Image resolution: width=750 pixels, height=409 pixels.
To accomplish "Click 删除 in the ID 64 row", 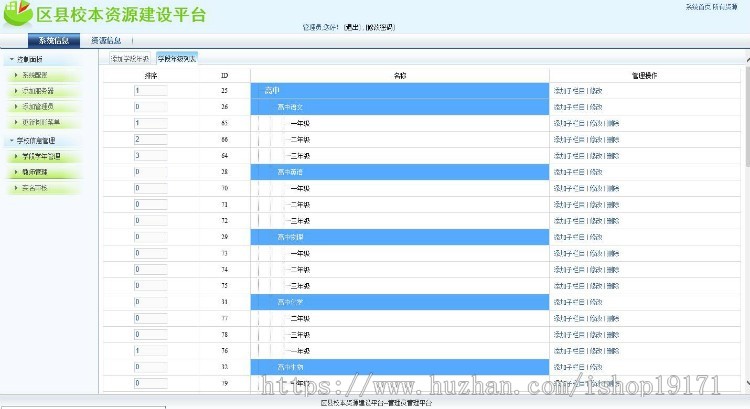I will point(614,156).
